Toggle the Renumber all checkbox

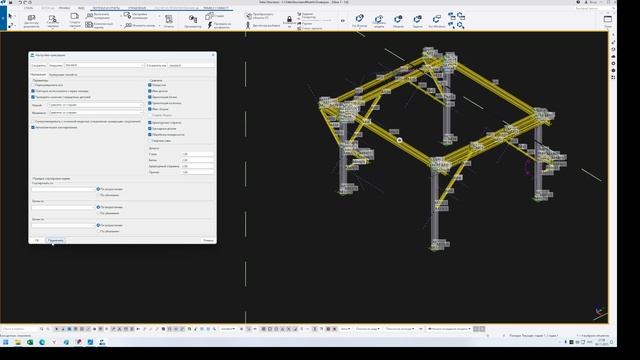pos(33,85)
